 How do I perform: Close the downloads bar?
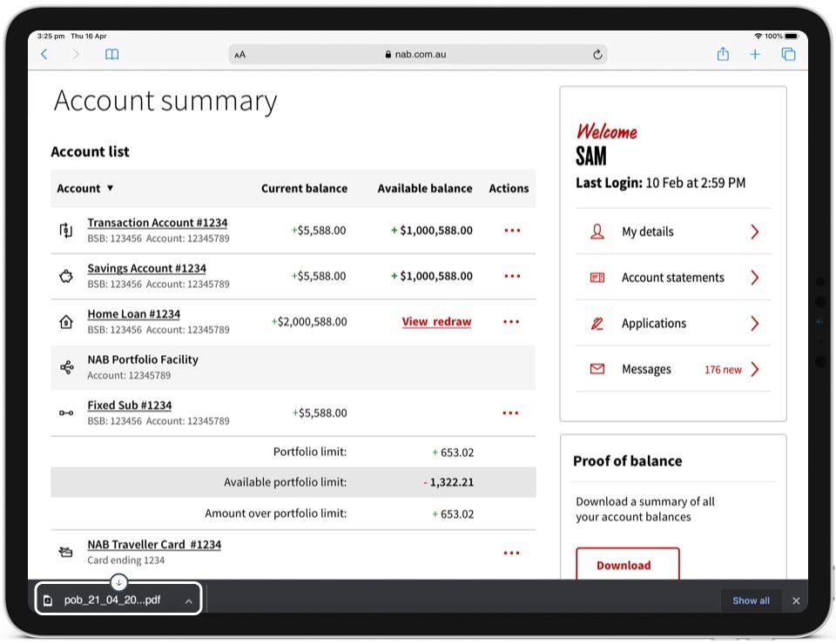point(796,600)
